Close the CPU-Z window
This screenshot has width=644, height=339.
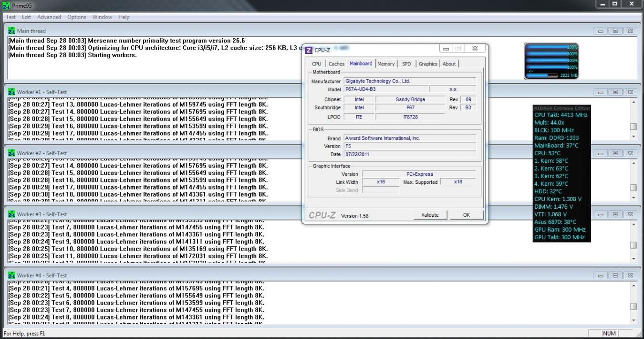(475, 49)
